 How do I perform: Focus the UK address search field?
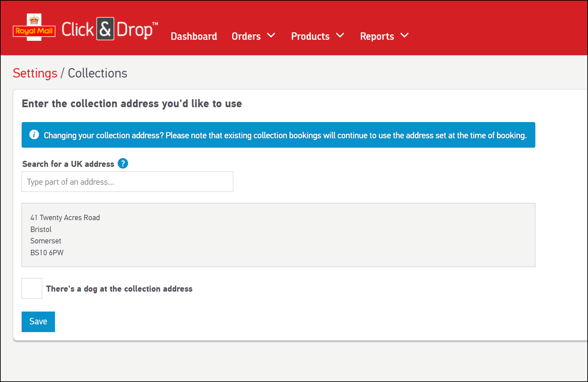click(x=127, y=182)
